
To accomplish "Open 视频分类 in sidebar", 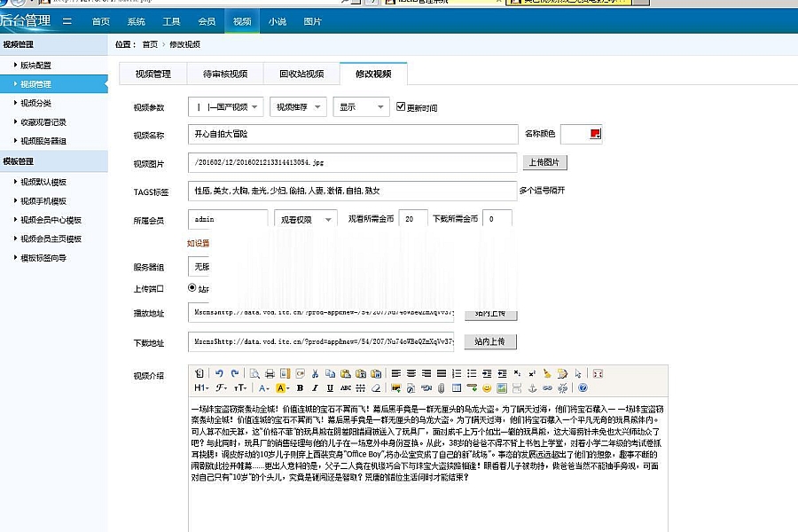I will click(35, 103).
